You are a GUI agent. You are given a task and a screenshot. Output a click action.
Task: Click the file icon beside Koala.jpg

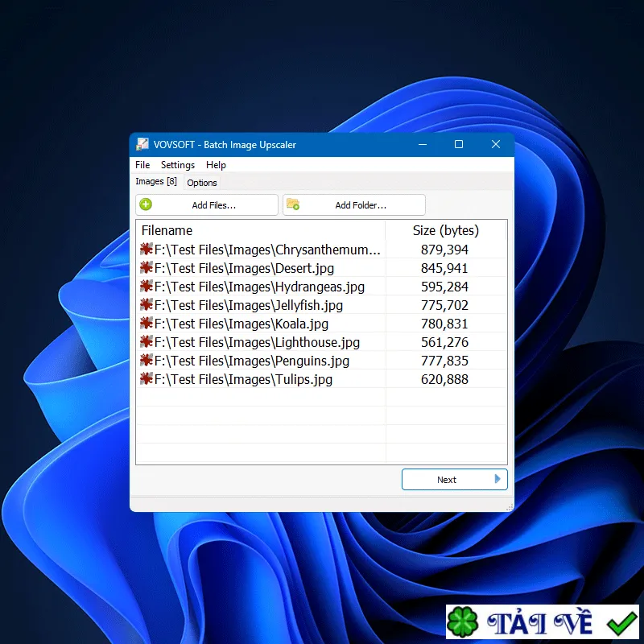click(147, 323)
